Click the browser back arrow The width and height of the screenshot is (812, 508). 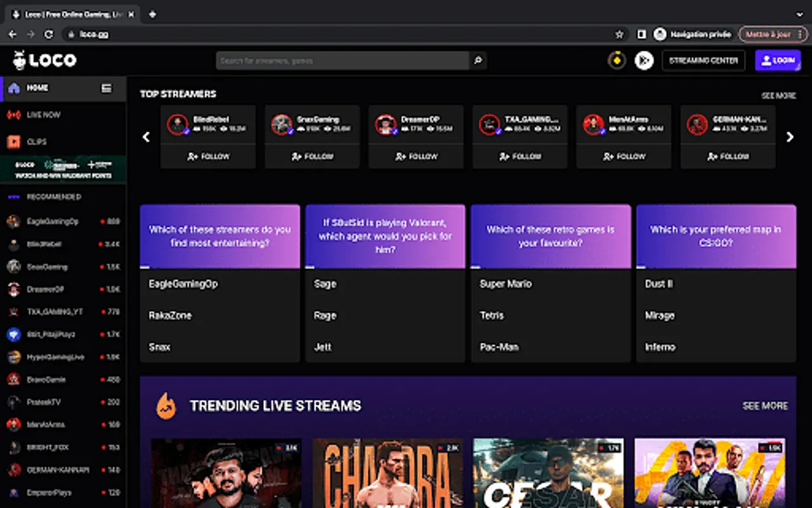pos(13,34)
